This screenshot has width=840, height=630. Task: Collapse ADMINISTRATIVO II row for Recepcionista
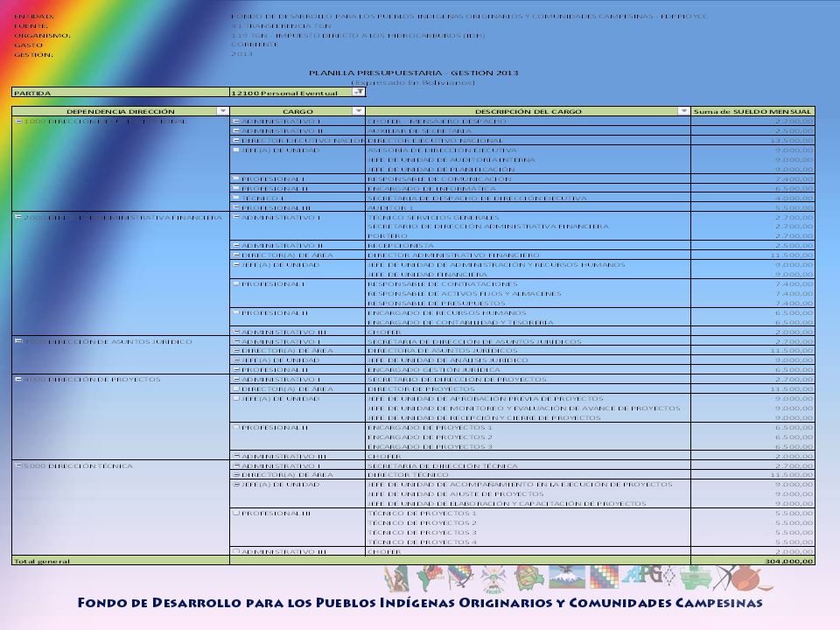[x=236, y=245]
